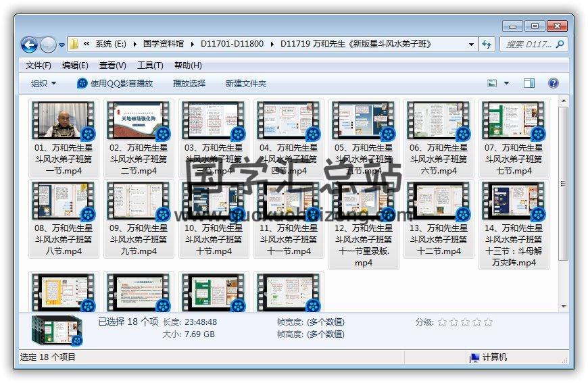Click 大小: 7.69 GB value

point(199,334)
